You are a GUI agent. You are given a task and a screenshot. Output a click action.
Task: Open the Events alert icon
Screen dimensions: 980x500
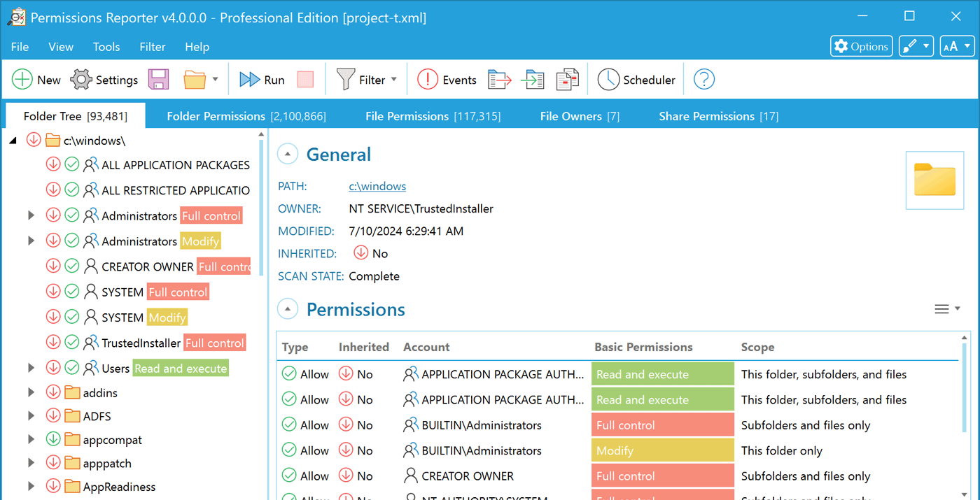pyautogui.click(x=428, y=80)
